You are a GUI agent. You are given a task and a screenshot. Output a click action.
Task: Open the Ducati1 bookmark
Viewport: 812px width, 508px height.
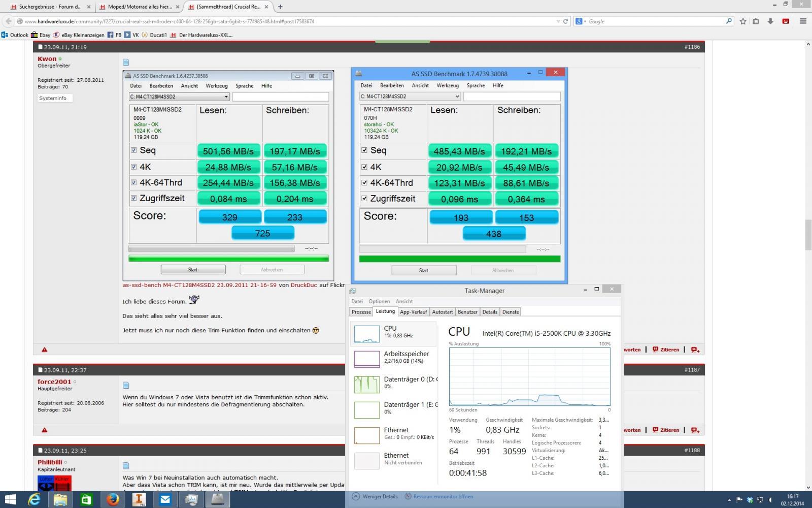154,35
